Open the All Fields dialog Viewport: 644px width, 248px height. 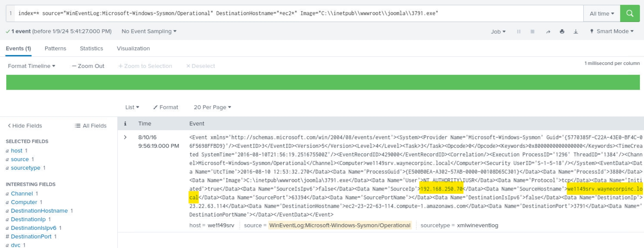91,126
